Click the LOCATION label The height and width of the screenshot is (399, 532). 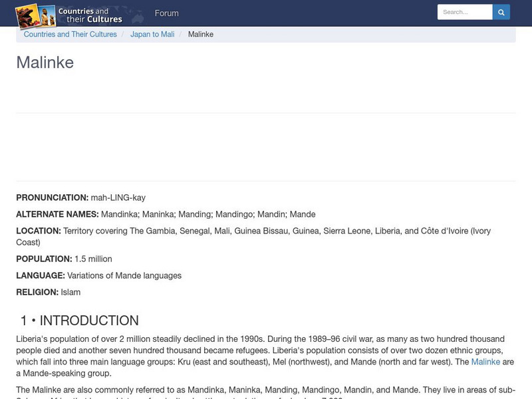39,231
